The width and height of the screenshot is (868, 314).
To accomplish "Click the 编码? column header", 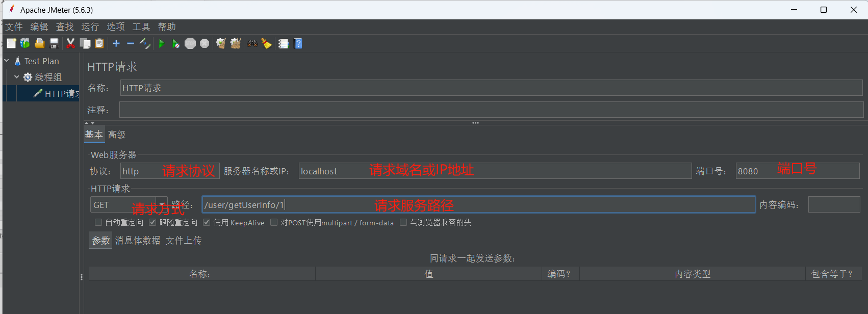I will (560, 274).
